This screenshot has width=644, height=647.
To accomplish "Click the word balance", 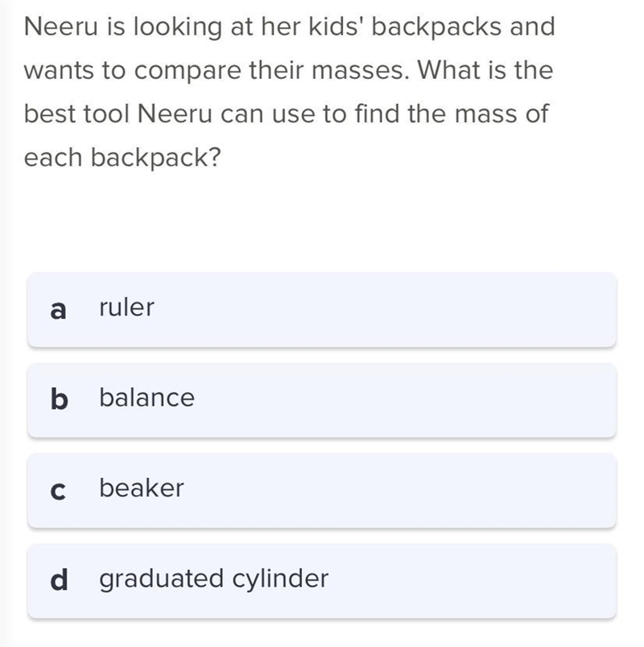I will (x=147, y=398).
